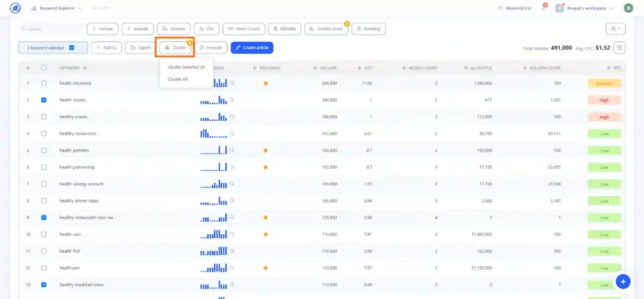Open the settings gear dropdown
This screenshot has width=644, height=299.
(615, 29)
